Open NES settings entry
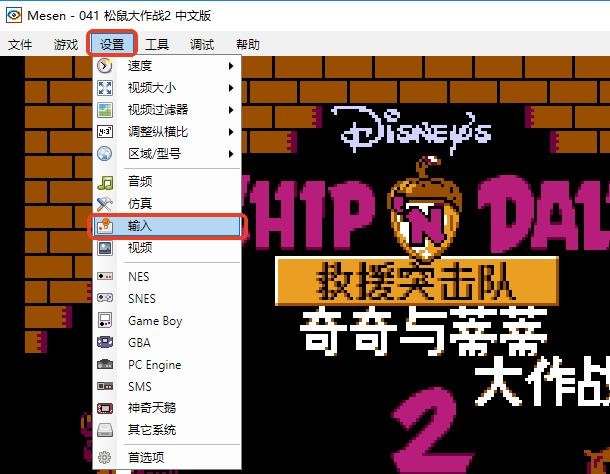Screen dimensions: 610x474 click(x=167, y=276)
